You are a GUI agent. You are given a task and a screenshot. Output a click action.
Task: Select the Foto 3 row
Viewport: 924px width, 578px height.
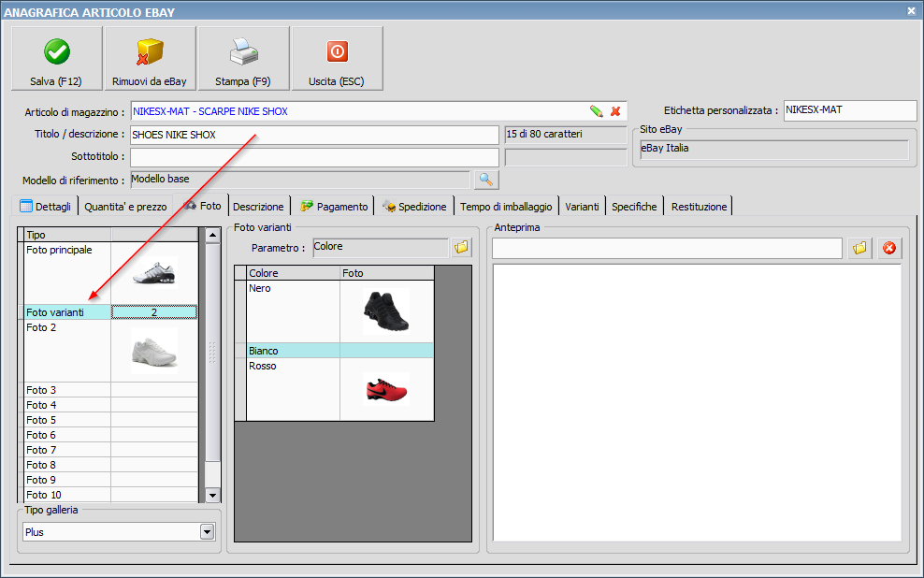pos(110,390)
